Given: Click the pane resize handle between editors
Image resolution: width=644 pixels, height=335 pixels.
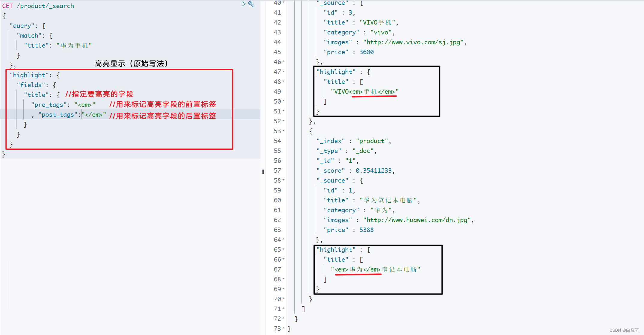Looking at the screenshot, I should click(x=263, y=172).
